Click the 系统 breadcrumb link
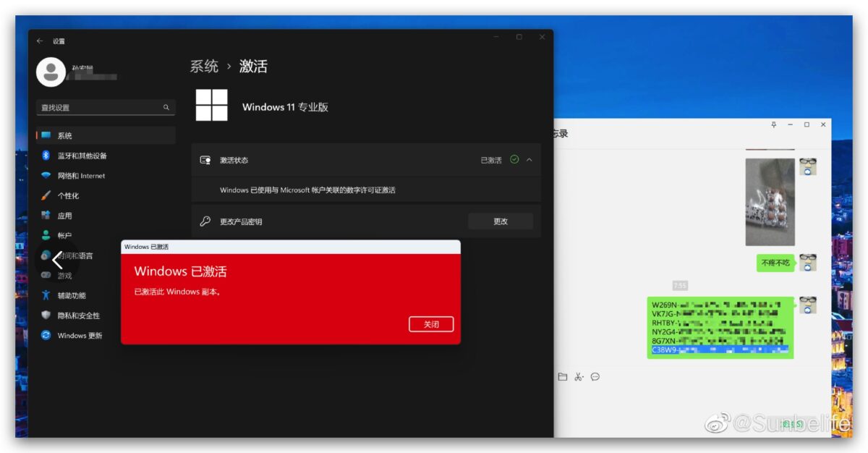The height and width of the screenshot is (453, 868). [x=204, y=67]
